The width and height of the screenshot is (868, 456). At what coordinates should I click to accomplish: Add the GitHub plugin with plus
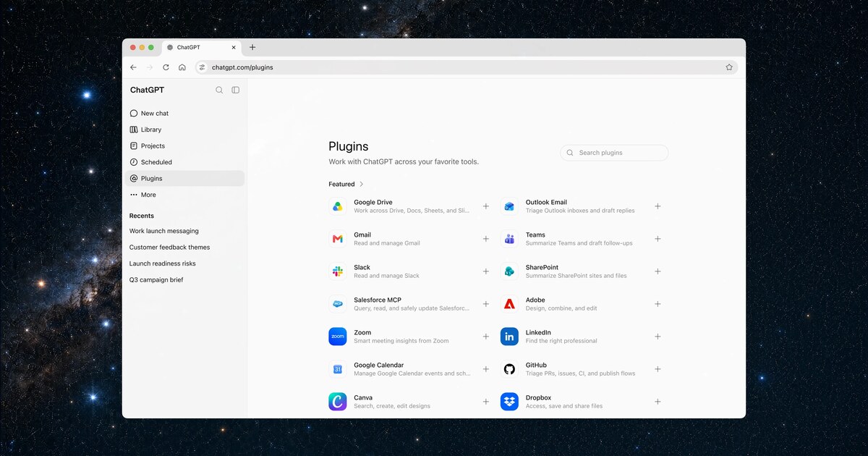(658, 369)
